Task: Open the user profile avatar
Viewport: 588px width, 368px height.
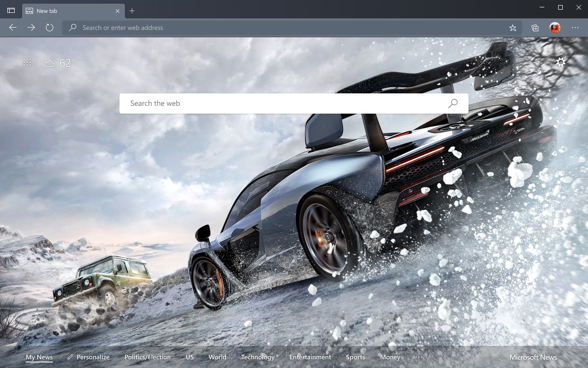Action: 555,28
